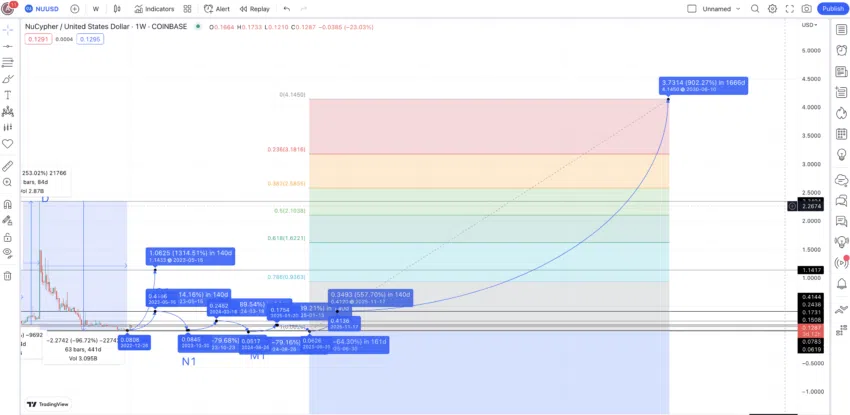The width and height of the screenshot is (850, 415).
Task: Choose the Measure ruler tool
Action: 8,166
